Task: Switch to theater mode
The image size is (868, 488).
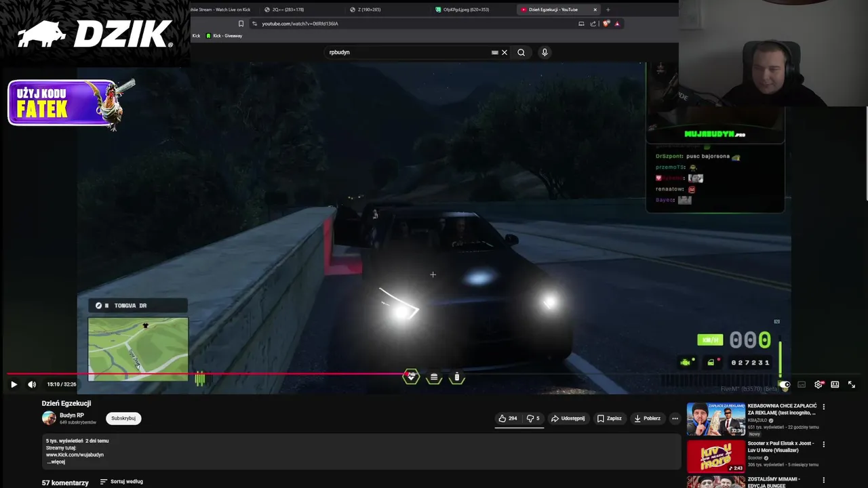Action: tap(835, 384)
